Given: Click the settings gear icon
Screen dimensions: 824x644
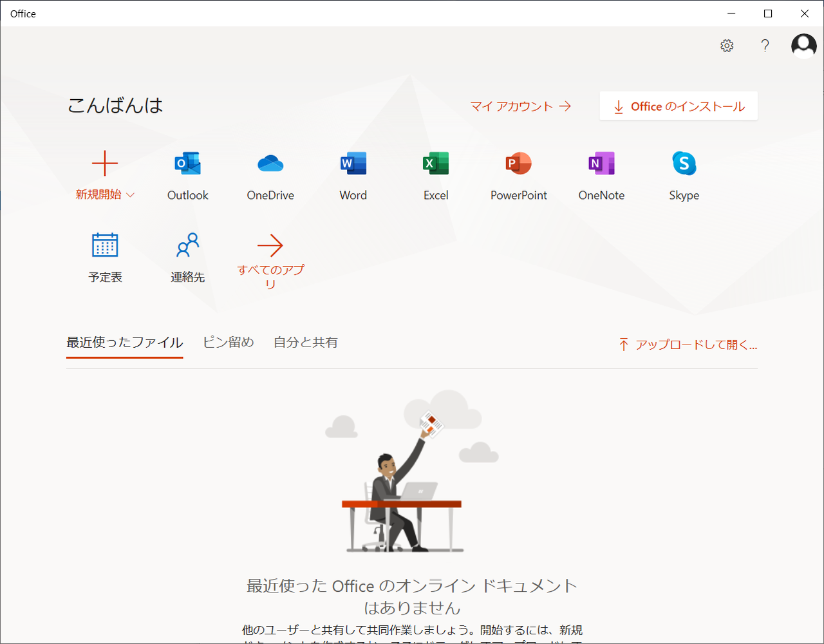Looking at the screenshot, I should [727, 46].
